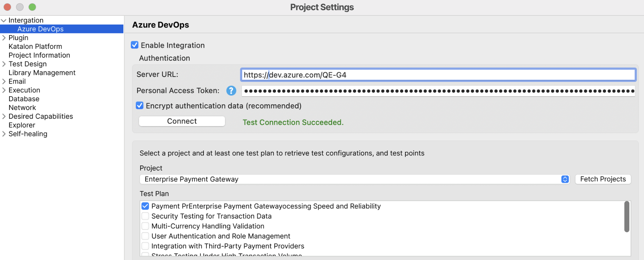Click the Self-healing label
The image size is (644, 260).
coord(28,134)
